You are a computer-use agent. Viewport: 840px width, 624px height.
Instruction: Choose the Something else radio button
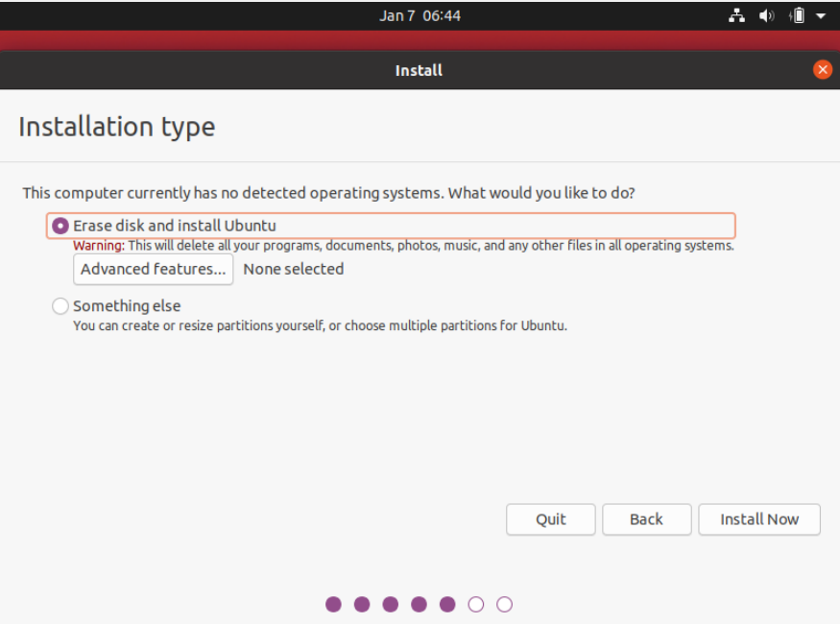coord(60,306)
